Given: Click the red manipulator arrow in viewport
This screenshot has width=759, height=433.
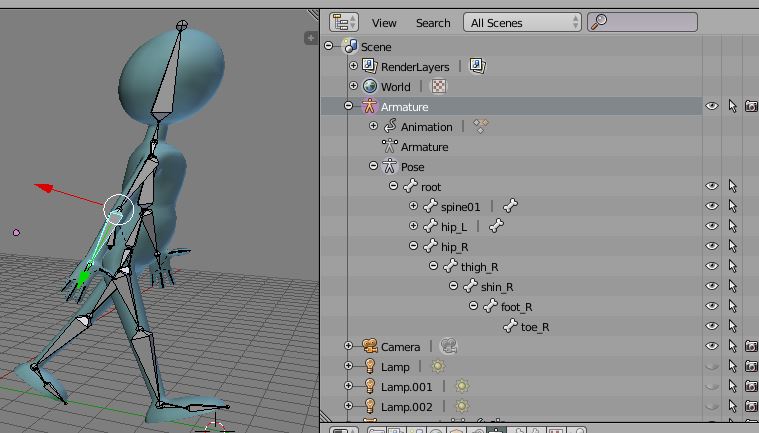Looking at the screenshot, I should coord(46,188).
